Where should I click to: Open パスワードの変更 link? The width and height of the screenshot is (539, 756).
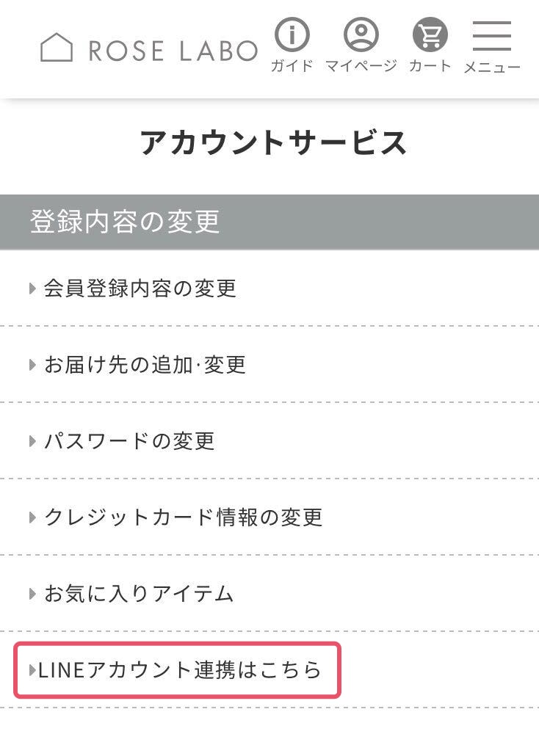click(x=129, y=441)
